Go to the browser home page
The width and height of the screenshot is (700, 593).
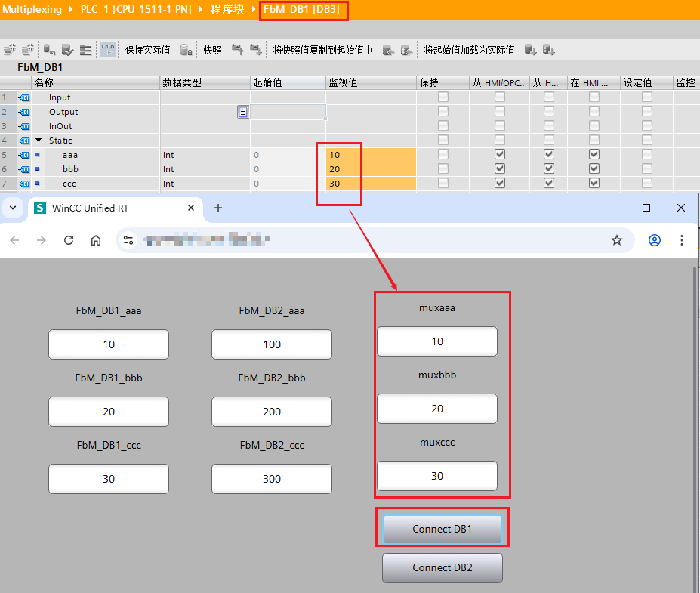[x=96, y=240]
